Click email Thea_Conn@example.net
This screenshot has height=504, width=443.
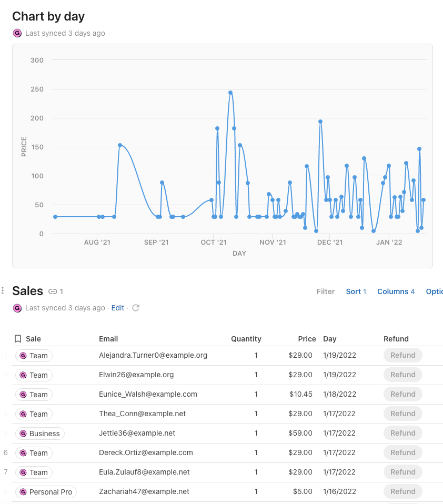click(x=143, y=414)
